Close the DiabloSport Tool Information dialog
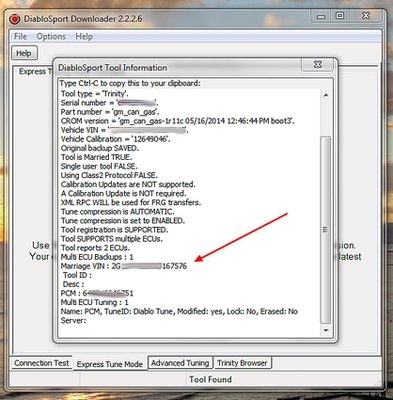393x400 pixels. coord(318,64)
